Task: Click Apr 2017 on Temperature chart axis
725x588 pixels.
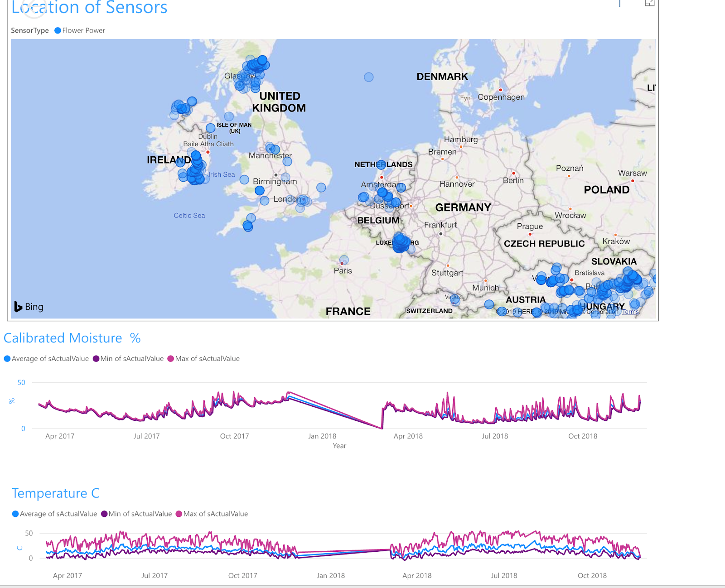Action: click(68, 576)
